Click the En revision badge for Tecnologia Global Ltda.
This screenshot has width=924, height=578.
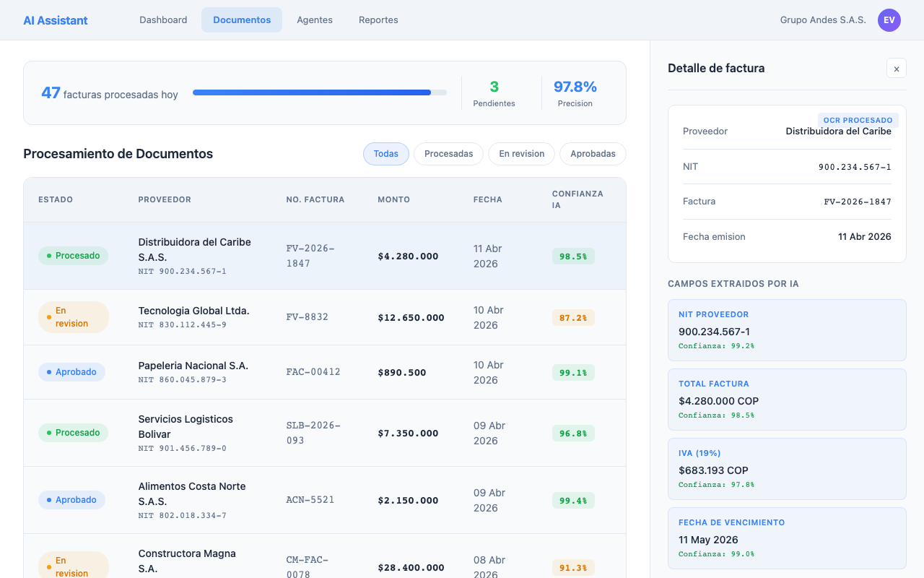[73, 316]
